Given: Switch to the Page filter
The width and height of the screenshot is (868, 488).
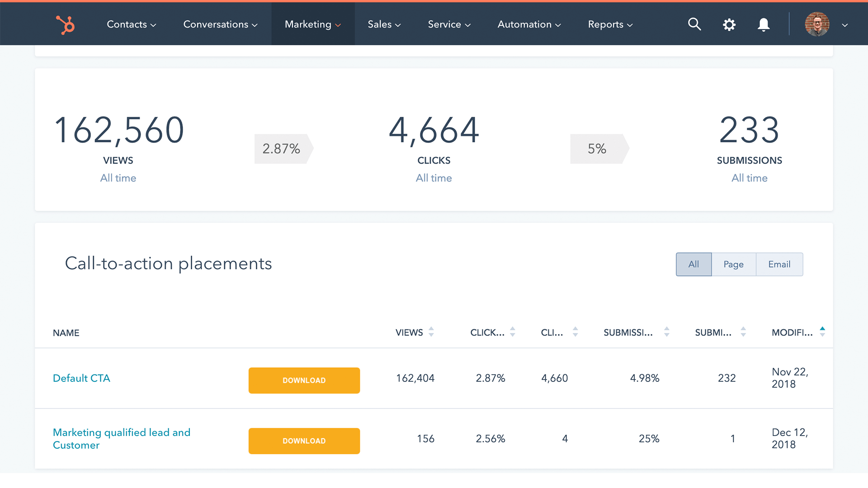Looking at the screenshot, I should pos(733,264).
